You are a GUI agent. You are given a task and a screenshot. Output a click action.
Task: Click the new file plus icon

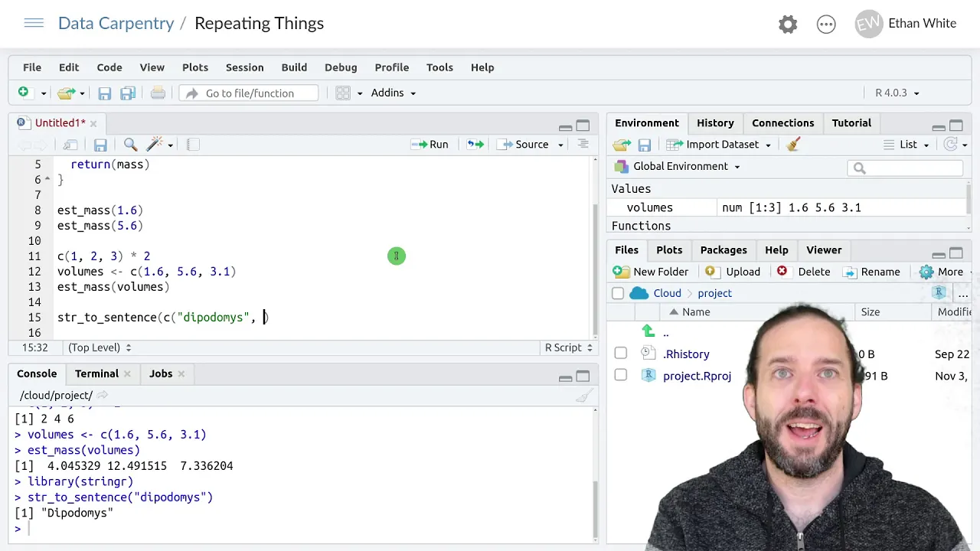[24, 93]
